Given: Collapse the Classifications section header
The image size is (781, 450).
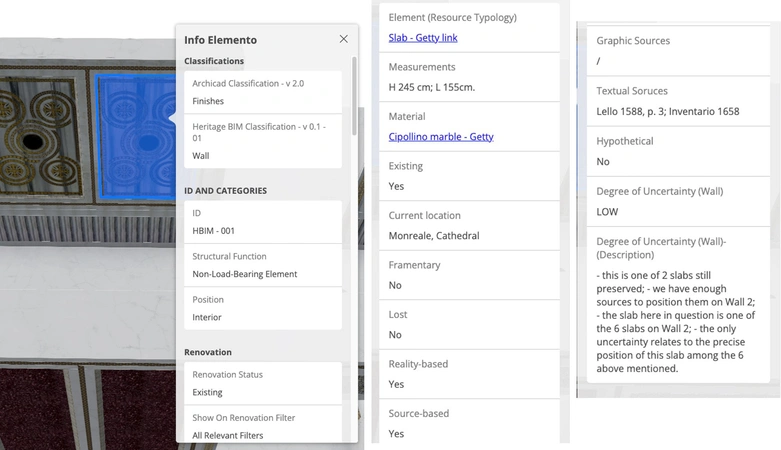Looking at the screenshot, I should (x=214, y=61).
